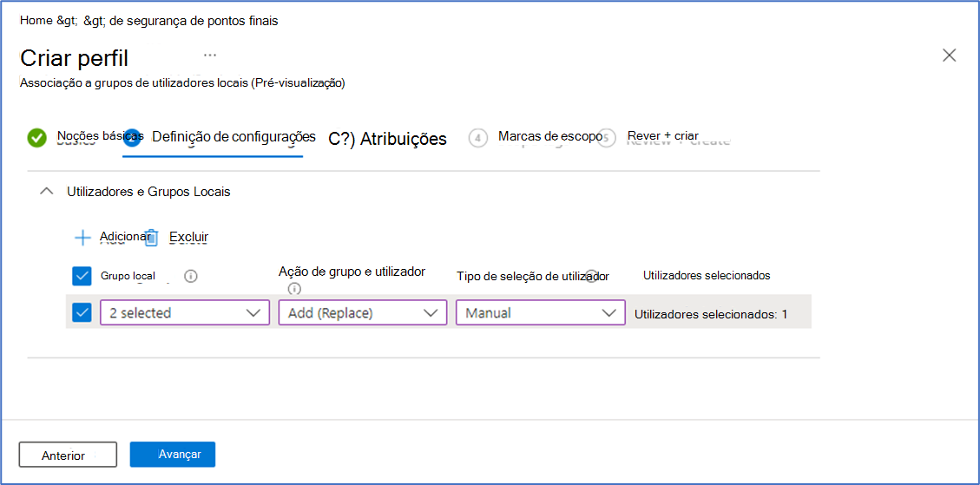980x485 pixels.
Task: Show info for Ação de grupo e utilizador
Action: click(294, 289)
